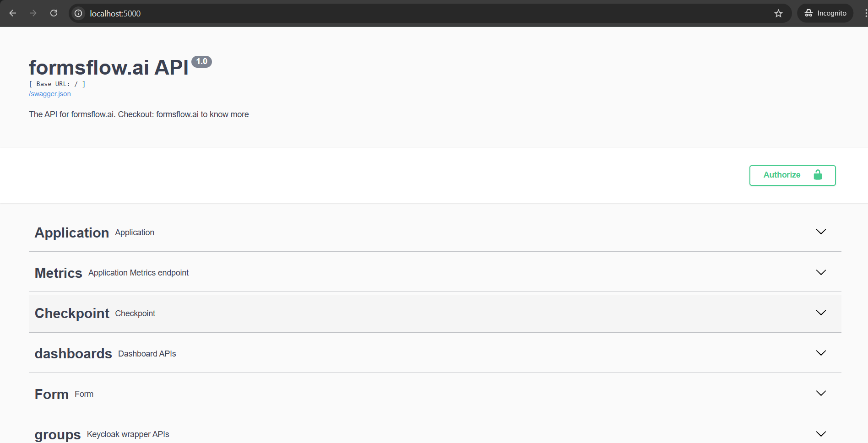Bookmark this page with the star icon
The image size is (868, 443).
tap(778, 13)
